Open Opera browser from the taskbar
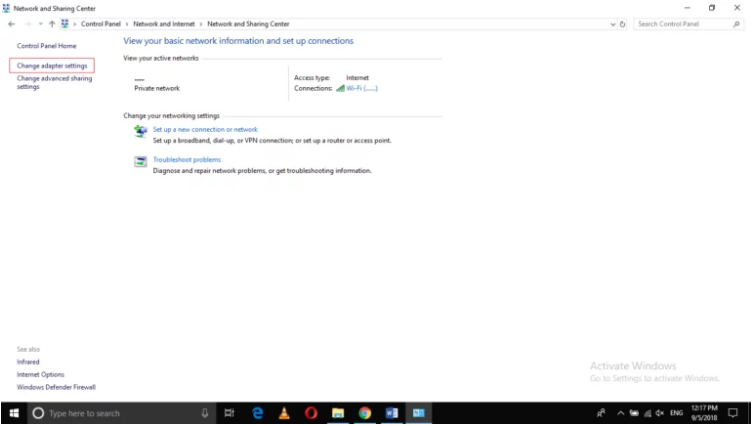 tap(311, 413)
